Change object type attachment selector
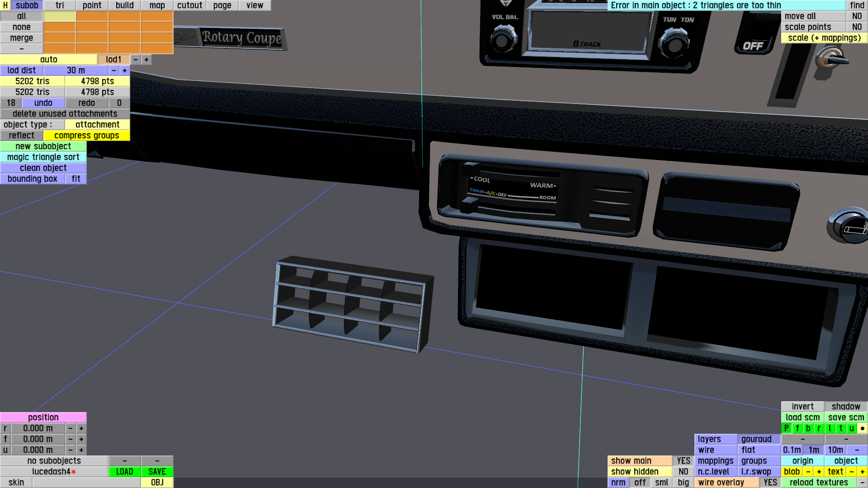The height and width of the screenshot is (488, 868). coord(97,125)
